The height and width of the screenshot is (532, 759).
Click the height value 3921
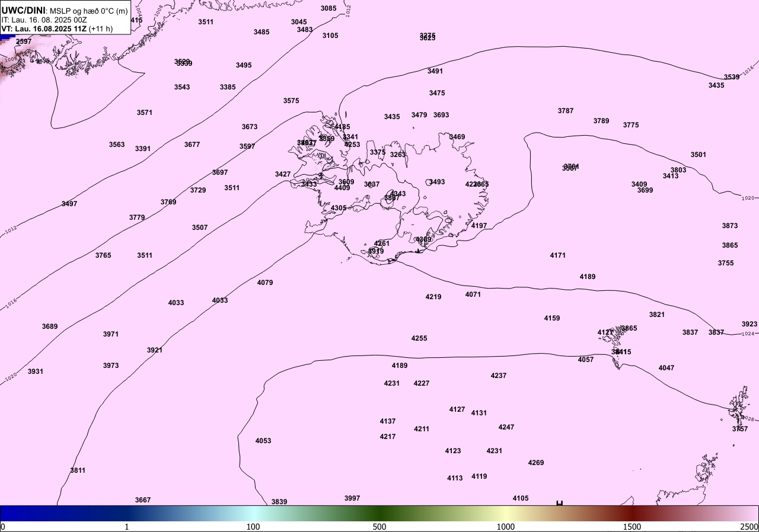coord(155,350)
